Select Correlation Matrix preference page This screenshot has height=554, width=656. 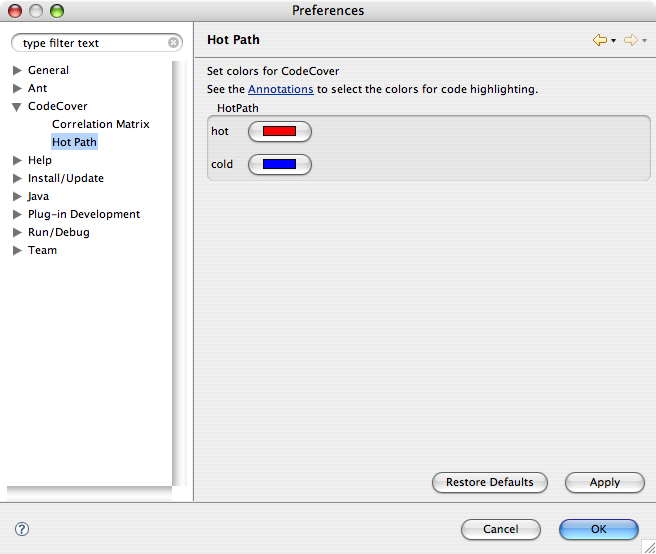pyautogui.click(x=100, y=124)
